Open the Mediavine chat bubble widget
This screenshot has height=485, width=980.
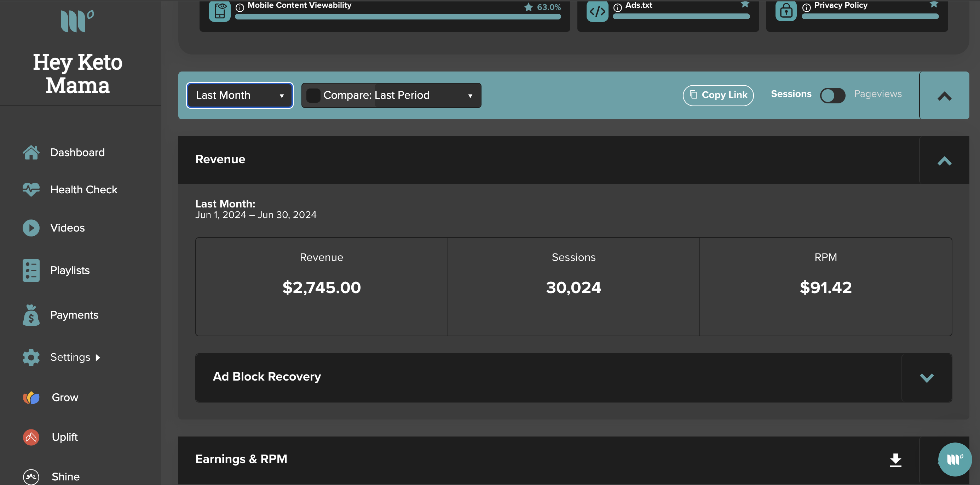tap(955, 460)
